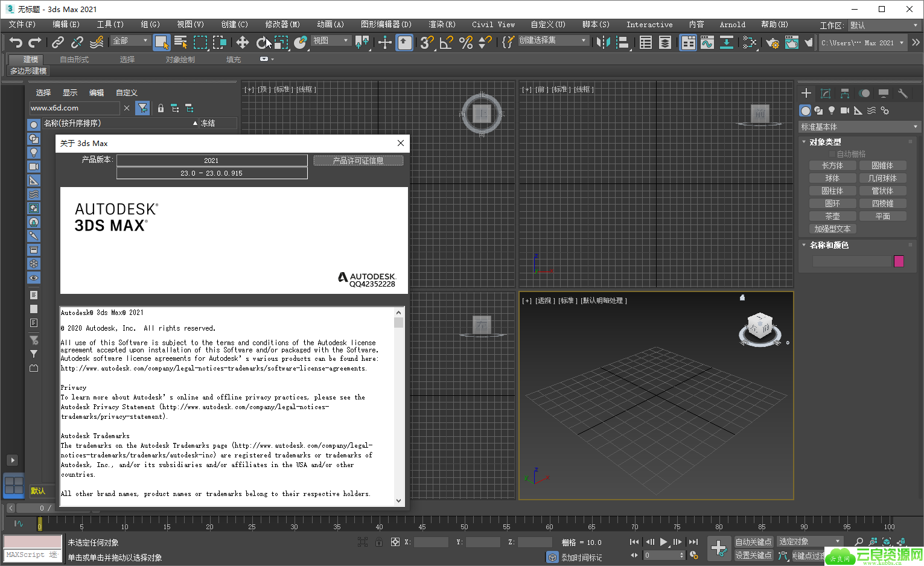Activate the Select and Move tool
The image size is (924, 566).
click(242, 42)
